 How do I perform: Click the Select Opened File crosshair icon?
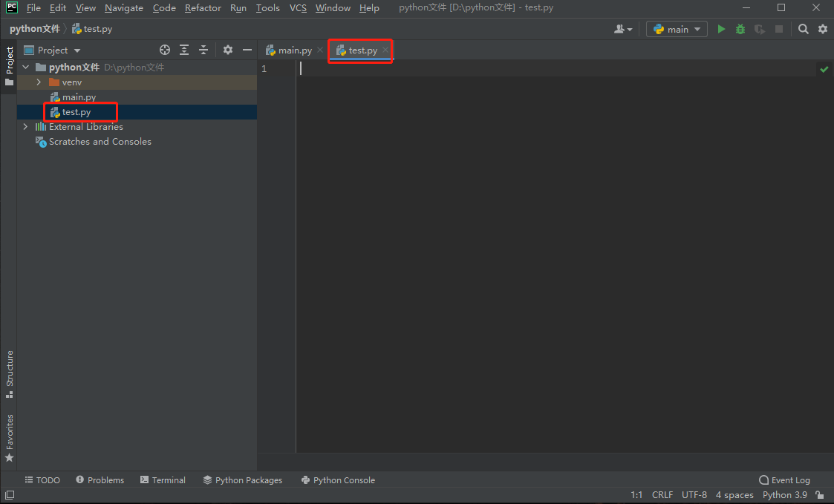pos(165,50)
